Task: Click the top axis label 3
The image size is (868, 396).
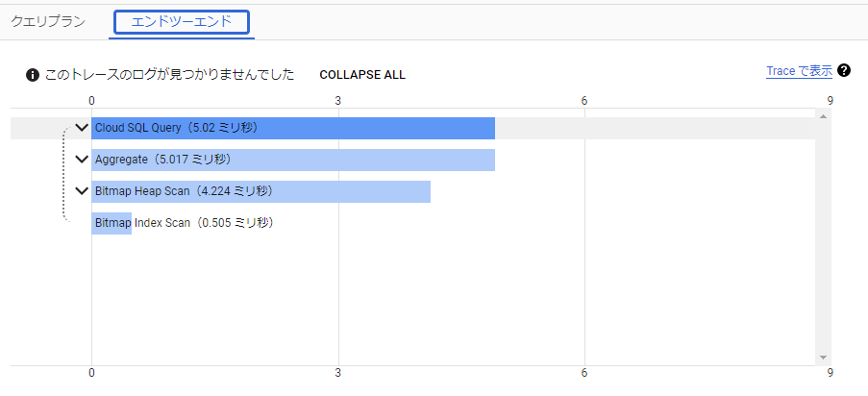Action: coord(337,101)
